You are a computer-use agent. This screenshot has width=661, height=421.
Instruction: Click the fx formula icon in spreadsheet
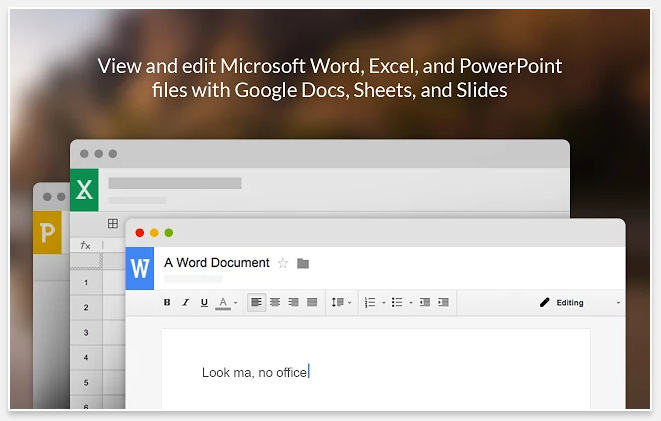86,245
